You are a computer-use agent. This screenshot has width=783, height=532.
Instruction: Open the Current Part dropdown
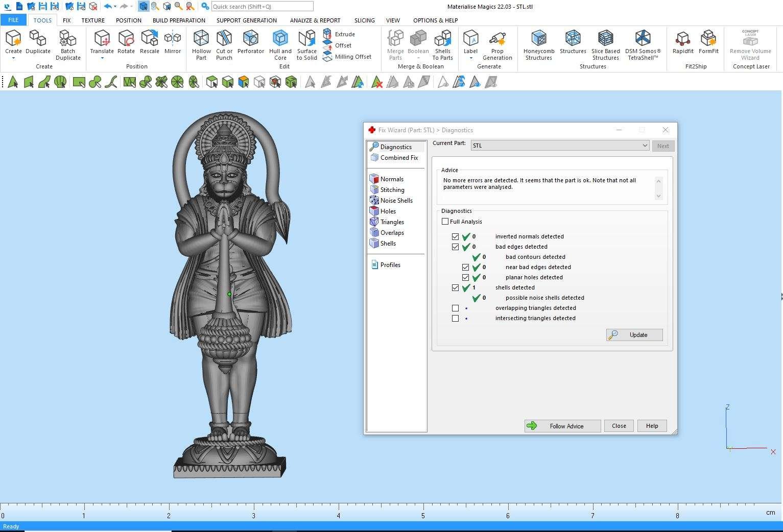pos(560,146)
